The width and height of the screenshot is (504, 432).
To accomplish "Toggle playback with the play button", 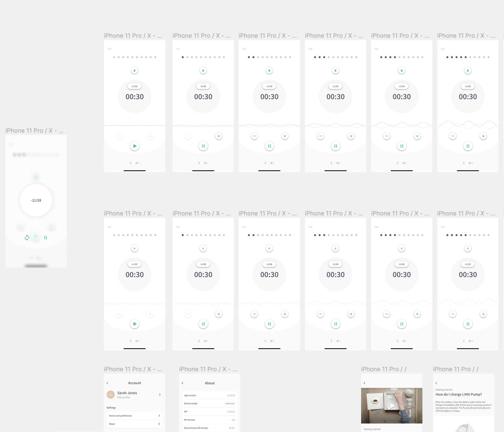I will tap(134, 146).
